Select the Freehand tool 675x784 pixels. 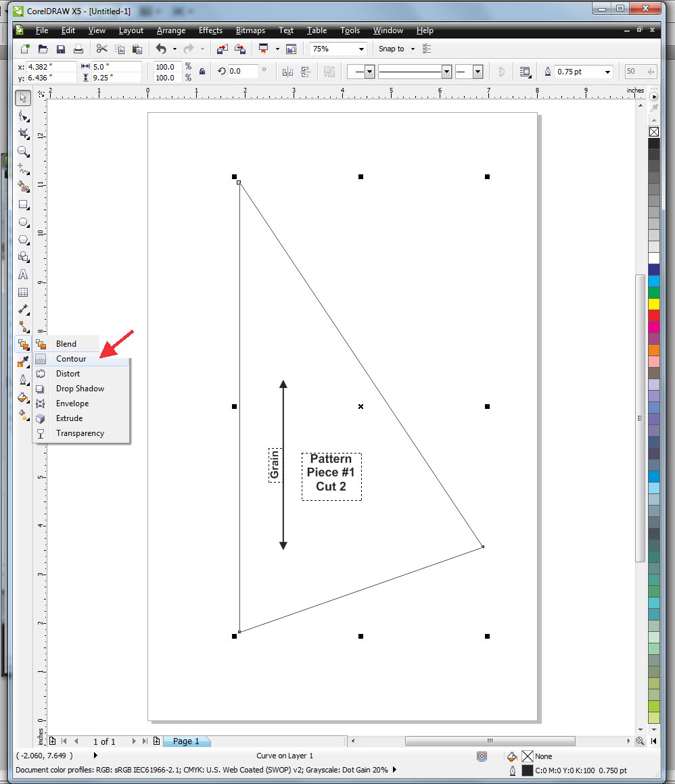pos(23,169)
